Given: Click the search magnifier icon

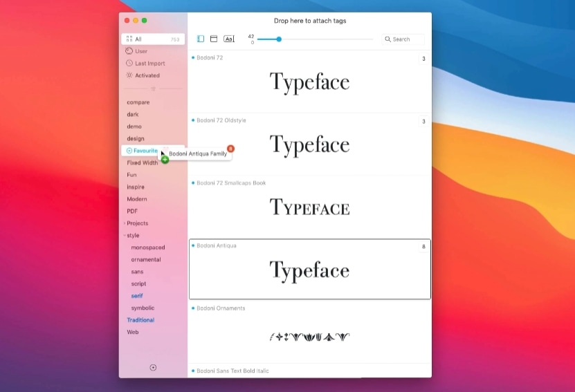Looking at the screenshot, I should click(387, 39).
